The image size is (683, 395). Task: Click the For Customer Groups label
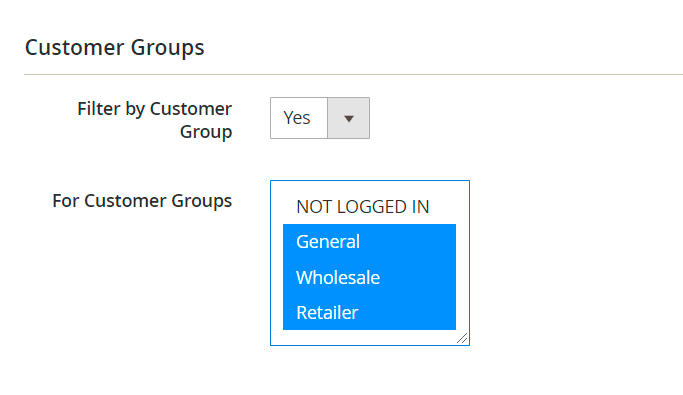(x=142, y=201)
